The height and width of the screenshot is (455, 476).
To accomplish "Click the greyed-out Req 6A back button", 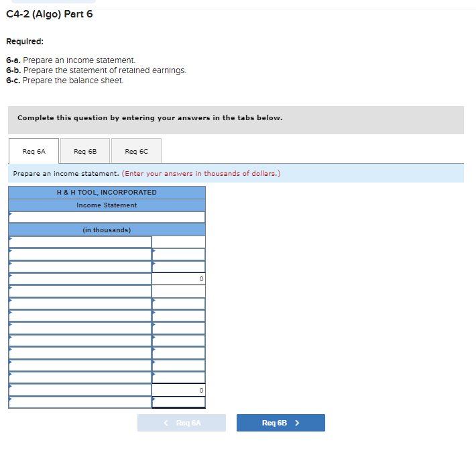I will 182,423.
